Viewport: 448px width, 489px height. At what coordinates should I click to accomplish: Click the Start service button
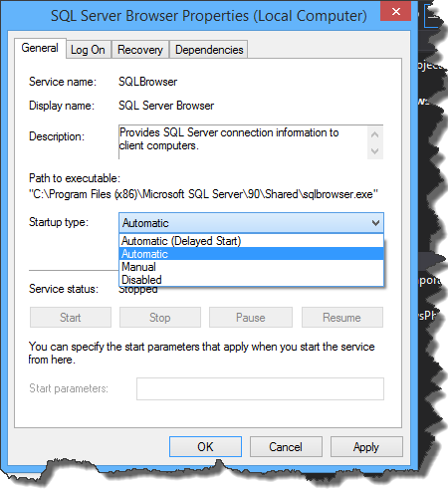[71, 318]
